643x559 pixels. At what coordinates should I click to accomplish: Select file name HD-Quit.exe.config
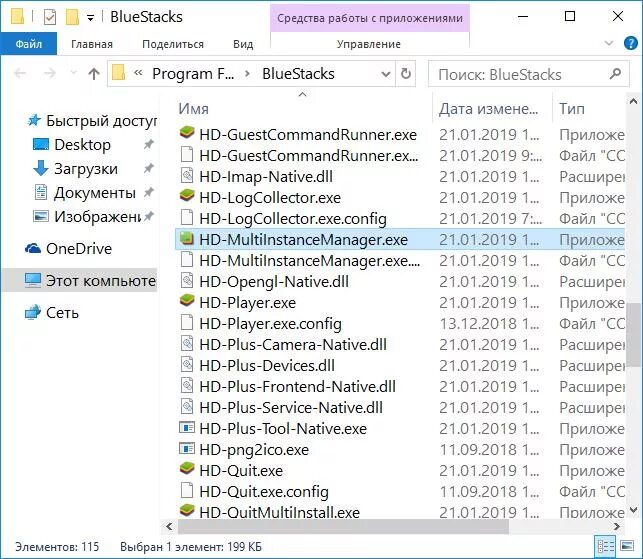point(264,491)
